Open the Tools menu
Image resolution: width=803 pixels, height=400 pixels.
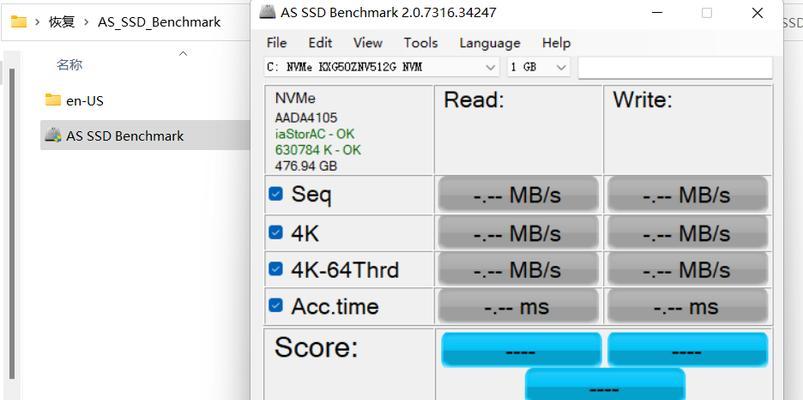click(420, 43)
